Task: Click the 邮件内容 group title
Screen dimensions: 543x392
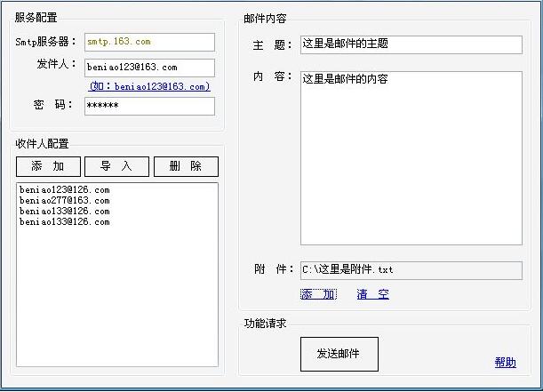Action: 265,18
